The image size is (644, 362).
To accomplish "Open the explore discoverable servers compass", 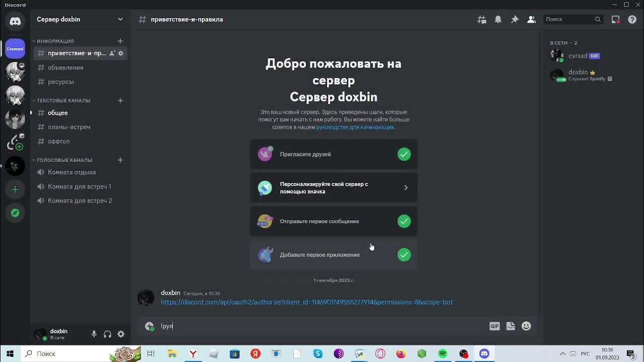I will click(15, 213).
